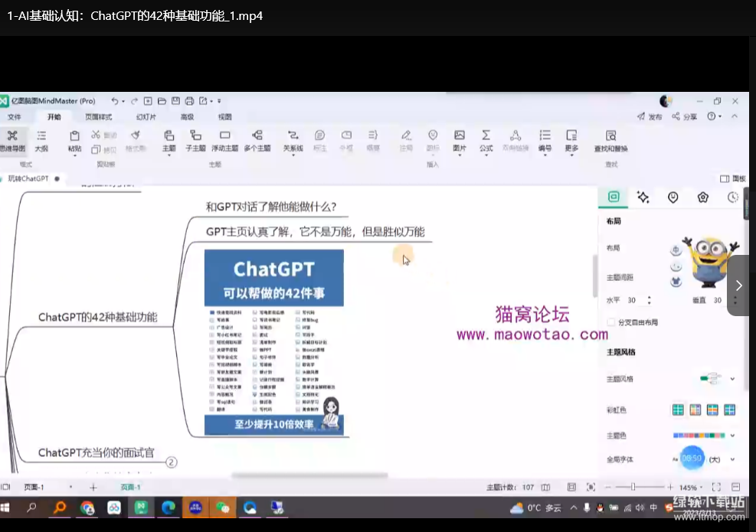This screenshot has height=532, width=756.
Task: Pick the first 彩虹色 rainbow swatch
Action: coord(678,410)
